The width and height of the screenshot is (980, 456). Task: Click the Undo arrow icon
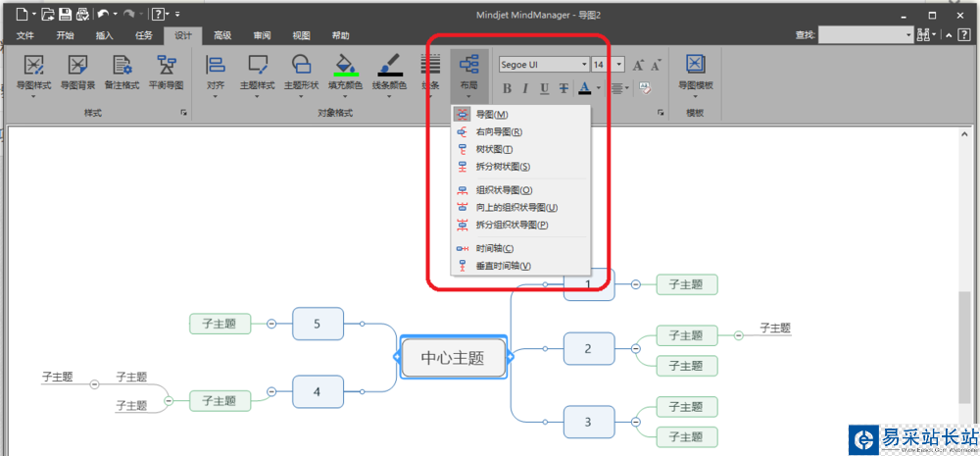point(104,13)
